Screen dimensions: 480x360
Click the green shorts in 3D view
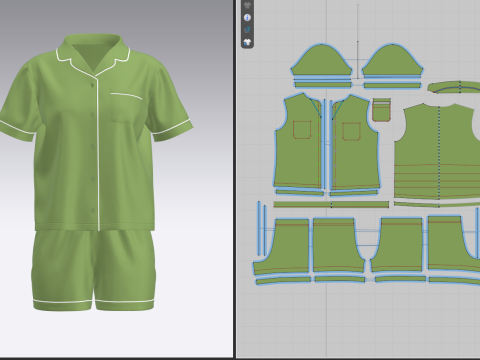(x=94, y=270)
